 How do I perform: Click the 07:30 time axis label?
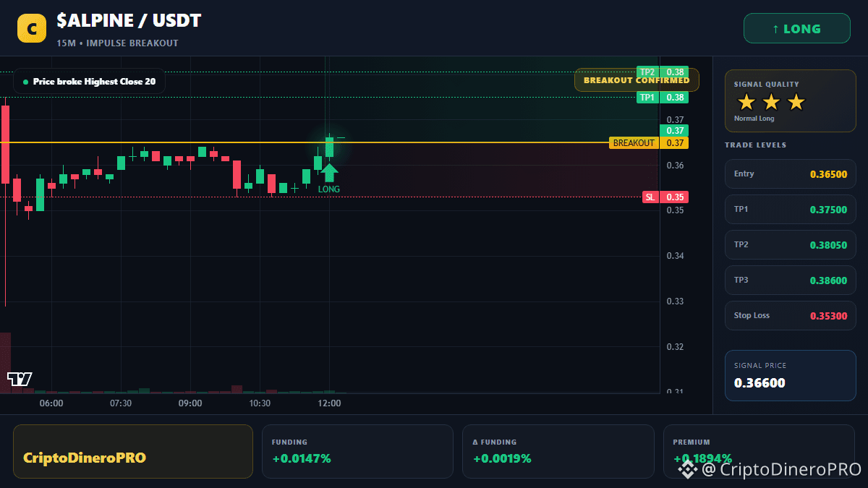coord(120,403)
